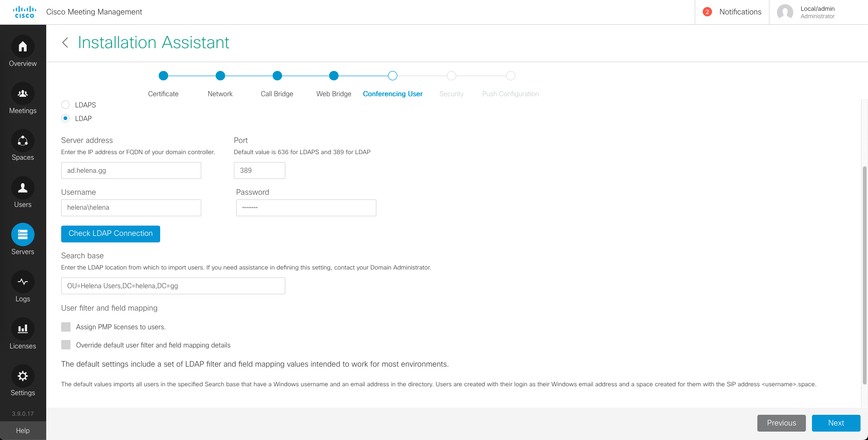Viewport: 868px width, 440px height.
Task: Open the Spaces section
Action: tap(22, 141)
